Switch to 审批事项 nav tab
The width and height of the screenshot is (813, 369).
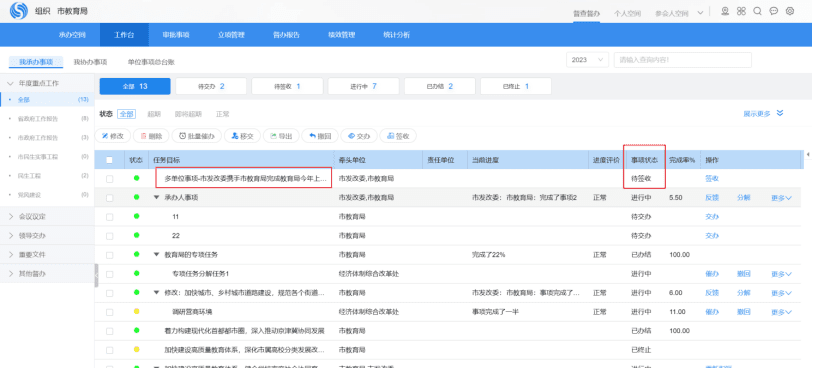(x=176, y=35)
